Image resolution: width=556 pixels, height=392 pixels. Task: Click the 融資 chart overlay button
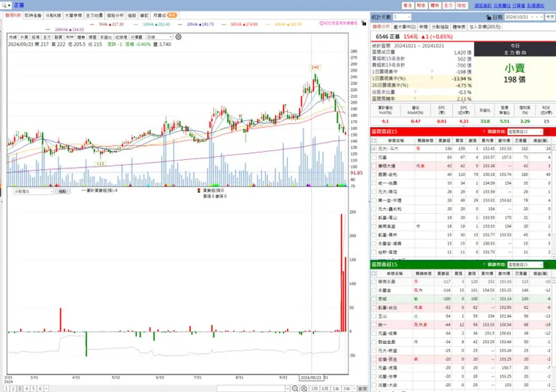point(59,37)
